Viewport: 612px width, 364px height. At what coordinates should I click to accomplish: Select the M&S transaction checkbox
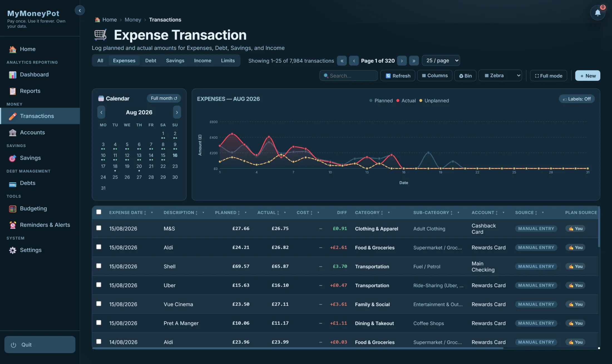99,228
